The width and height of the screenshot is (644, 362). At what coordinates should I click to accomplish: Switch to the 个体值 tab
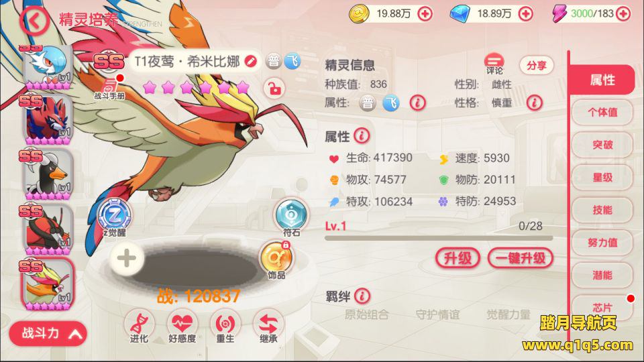pos(602,112)
